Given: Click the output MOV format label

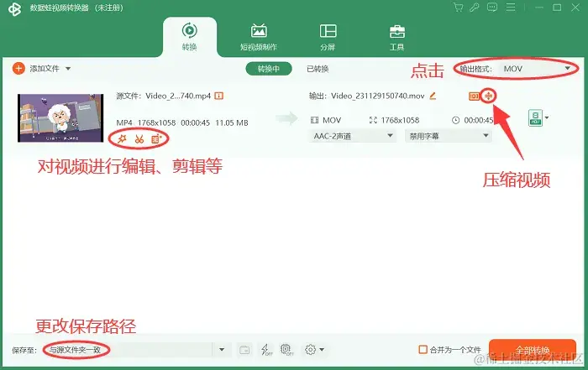Looking at the screenshot, I should [x=332, y=120].
